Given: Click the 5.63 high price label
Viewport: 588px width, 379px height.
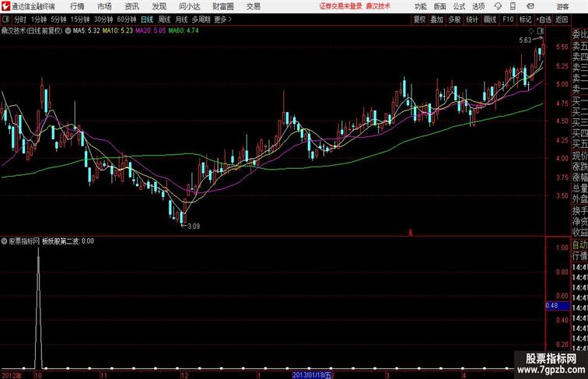Looking at the screenshot, I should (525, 40).
